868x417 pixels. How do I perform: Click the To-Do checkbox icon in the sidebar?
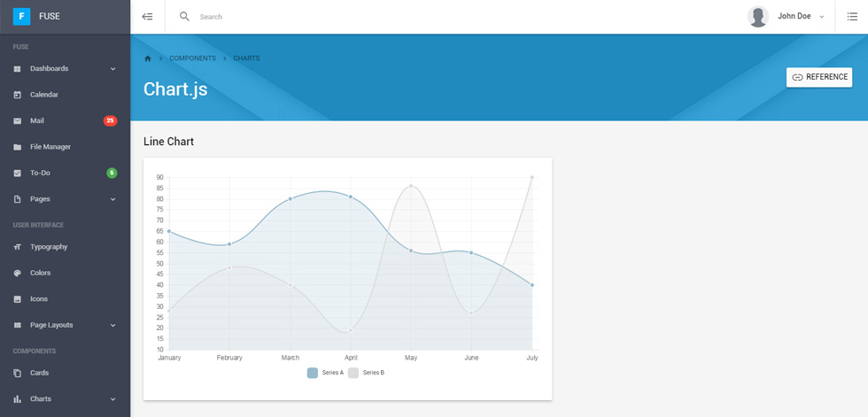[x=17, y=174]
